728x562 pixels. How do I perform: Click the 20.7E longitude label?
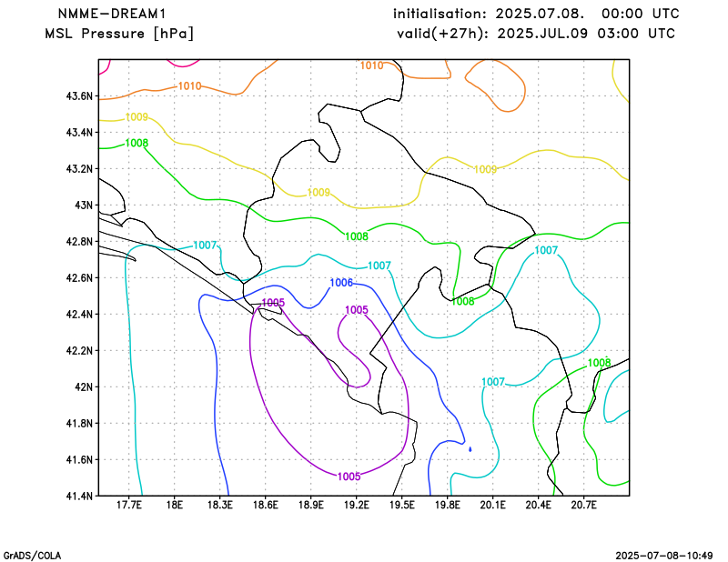point(584,505)
